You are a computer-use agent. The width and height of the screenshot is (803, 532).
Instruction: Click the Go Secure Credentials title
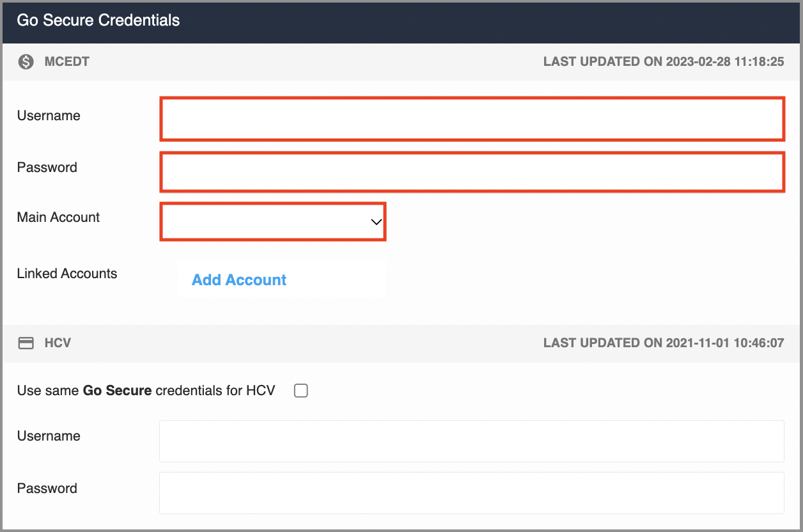pos(98,20)
